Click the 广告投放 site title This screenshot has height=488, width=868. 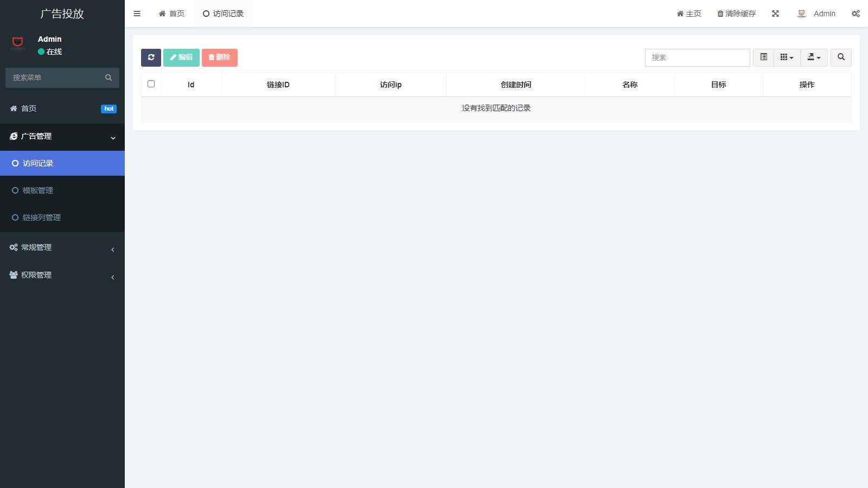tap(62, 14)
